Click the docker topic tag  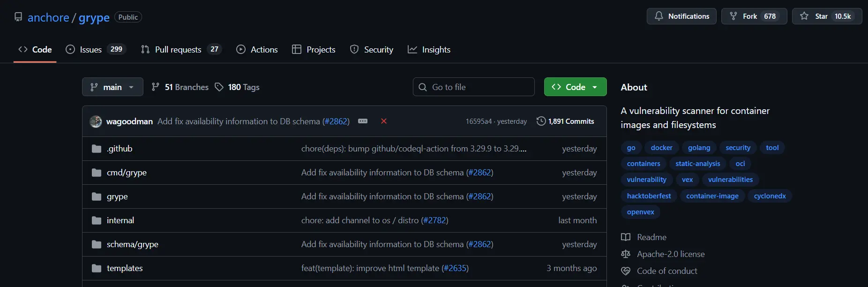pyautogui.click(x=662, y=148)
